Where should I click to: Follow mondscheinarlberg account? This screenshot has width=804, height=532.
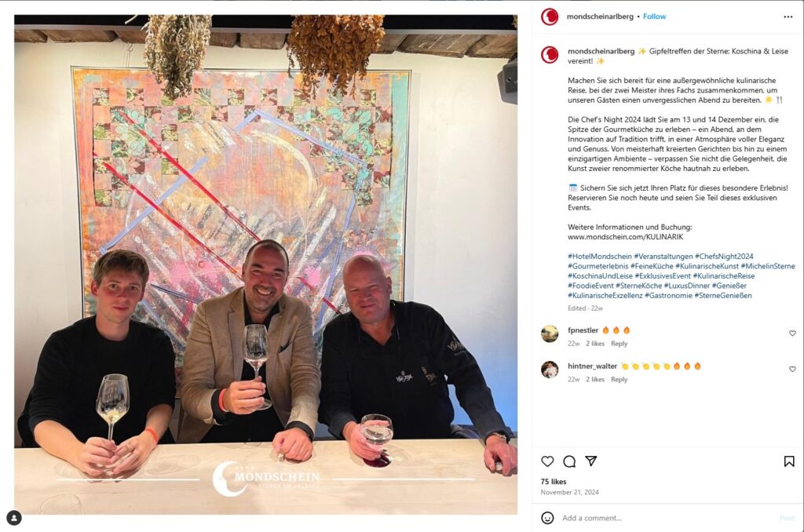pos(654,16)
